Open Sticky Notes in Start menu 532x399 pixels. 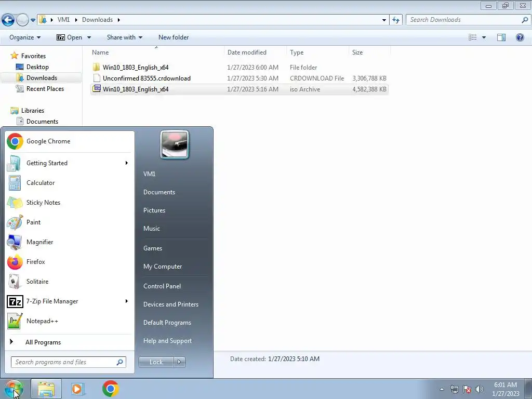(x=69, y=202)
